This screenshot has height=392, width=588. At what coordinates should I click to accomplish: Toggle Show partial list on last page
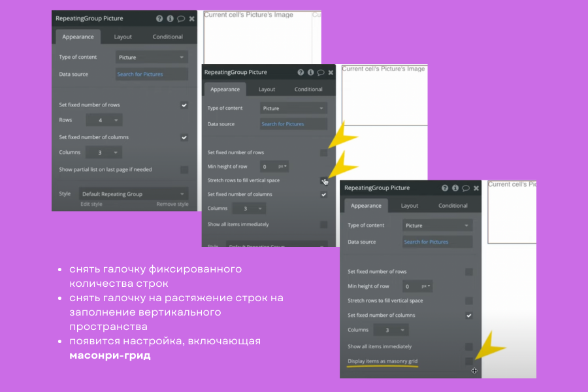(184, 170)
